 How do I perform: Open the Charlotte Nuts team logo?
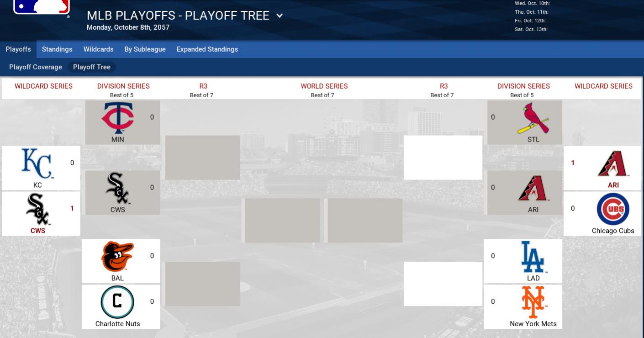(117, 302)
